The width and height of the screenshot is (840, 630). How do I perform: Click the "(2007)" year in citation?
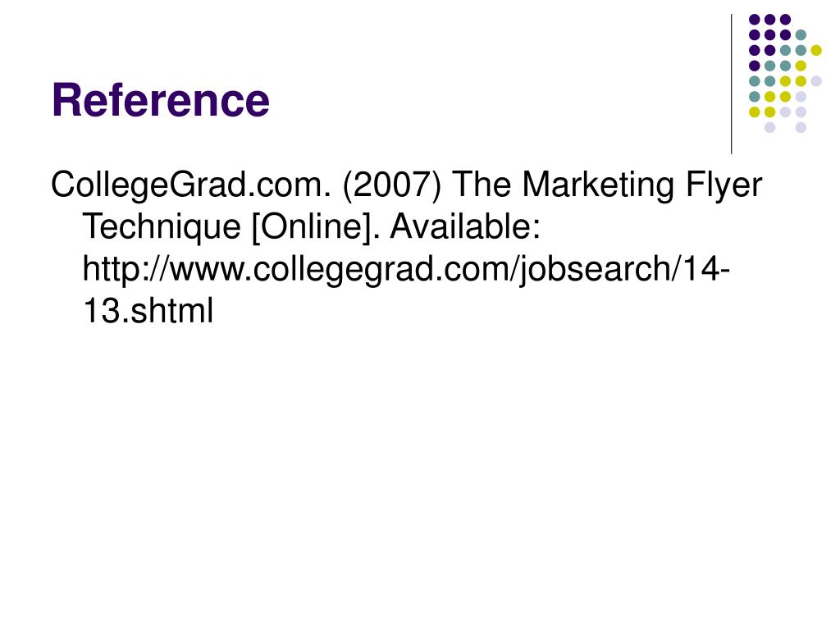(x=392, y=185)
